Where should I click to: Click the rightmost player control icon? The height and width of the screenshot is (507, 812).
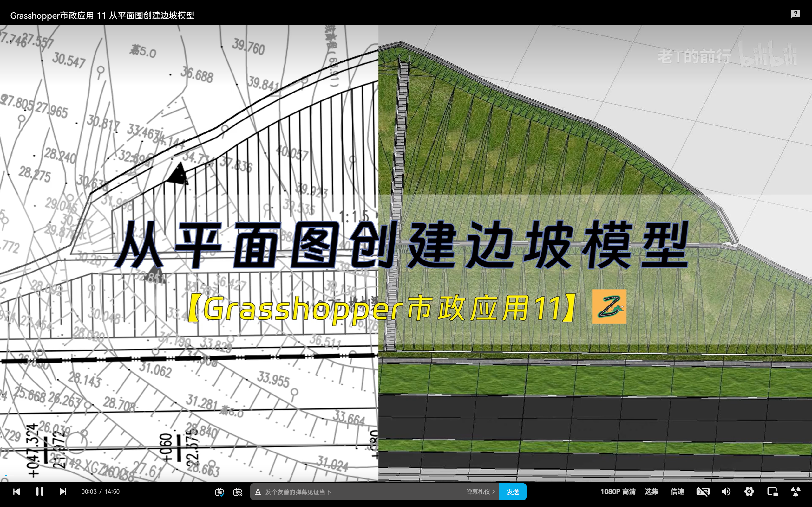pos(796,491)
